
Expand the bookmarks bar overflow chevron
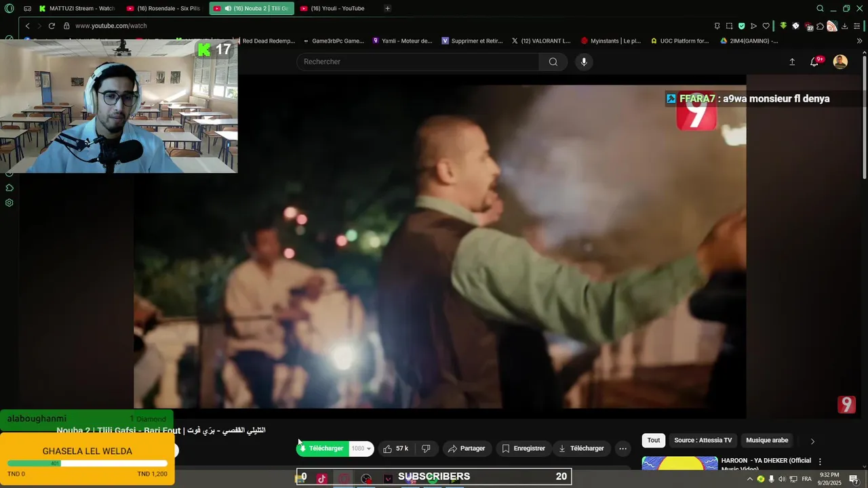tap(860, 41)
